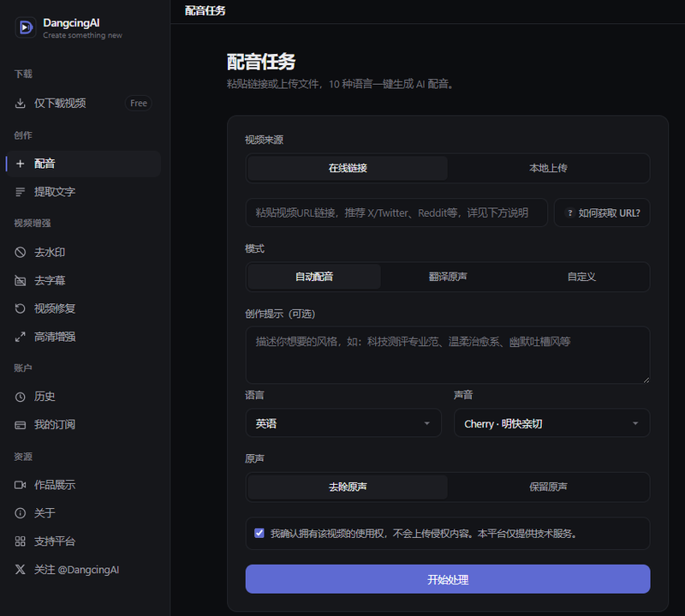Click the DangcingAI logo icon

coord(26,28)
